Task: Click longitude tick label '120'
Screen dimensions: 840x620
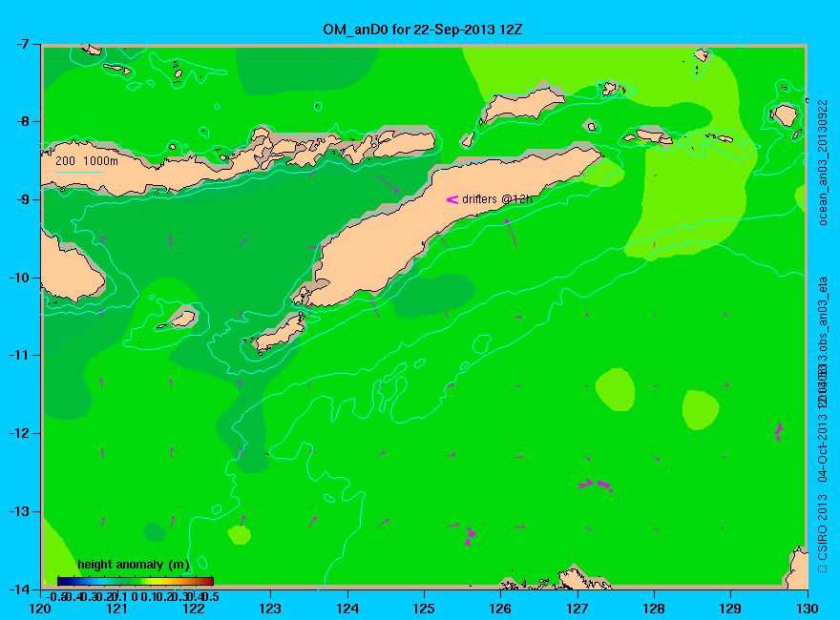Action: (40, 609)
